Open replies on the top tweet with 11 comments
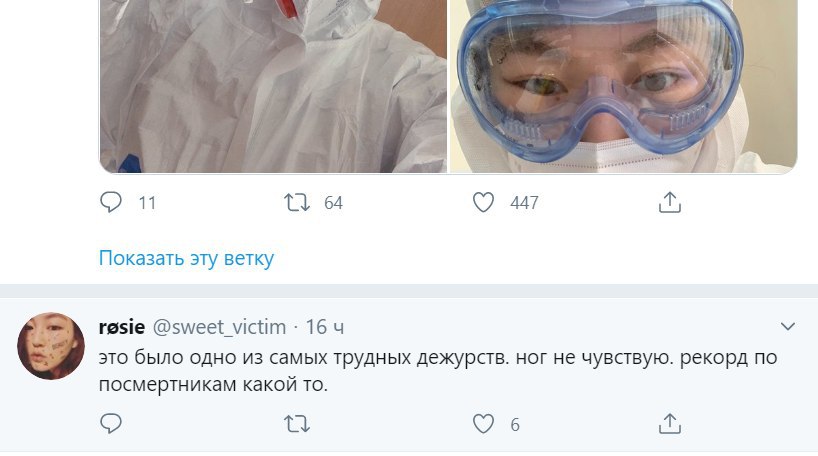The height and width of the screenshot is (456, 818). [x=111, y=202]
